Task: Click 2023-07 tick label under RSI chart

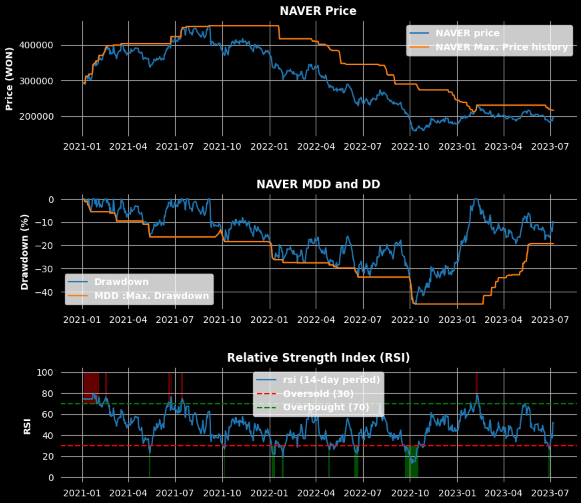Action: click(x=550, y=493)
